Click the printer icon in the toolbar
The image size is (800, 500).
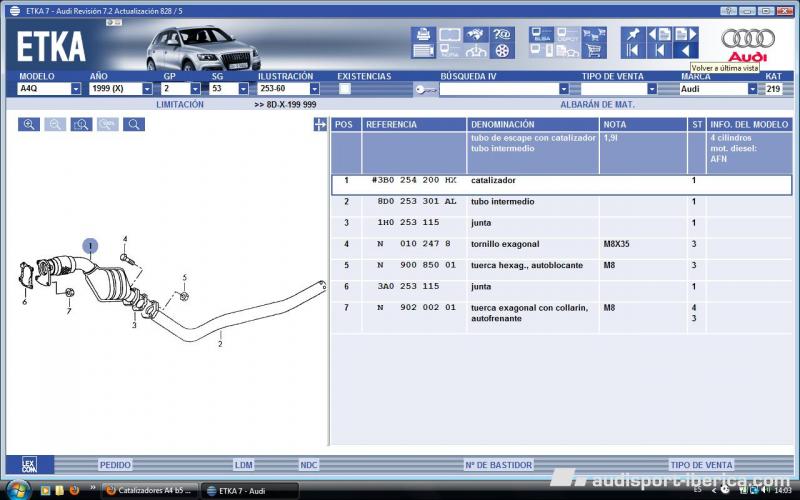click(423, 34)
